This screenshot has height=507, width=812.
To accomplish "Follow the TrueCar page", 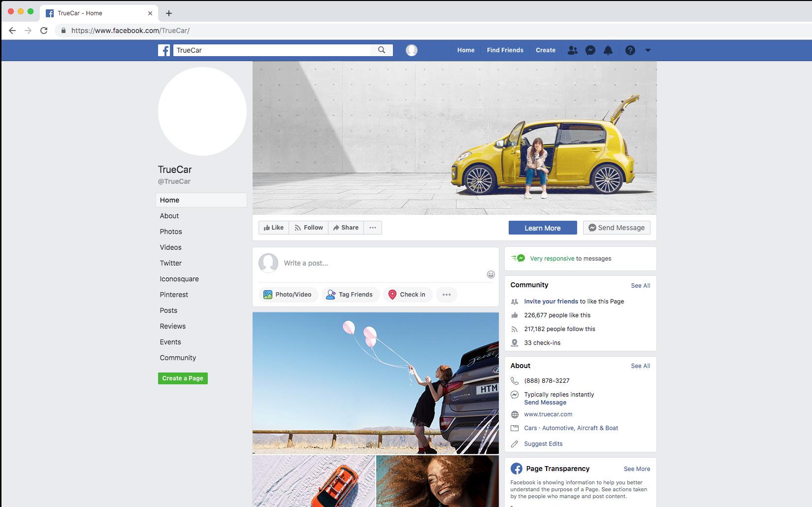I will point(309,228).
